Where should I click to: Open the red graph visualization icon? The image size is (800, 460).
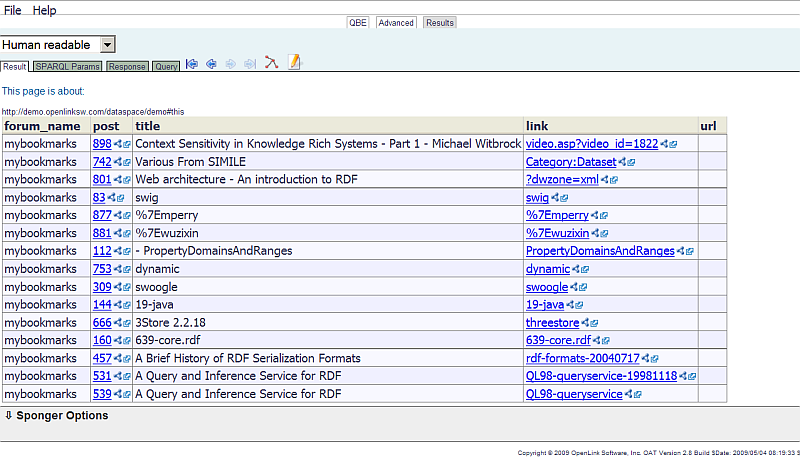[271, 63]
